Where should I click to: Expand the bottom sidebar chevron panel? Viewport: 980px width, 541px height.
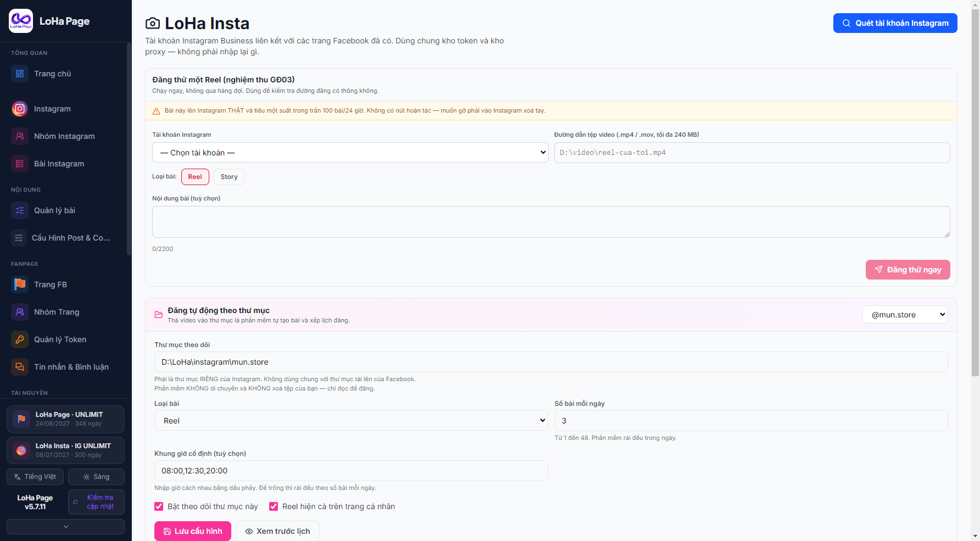click(x=66, y=527)
